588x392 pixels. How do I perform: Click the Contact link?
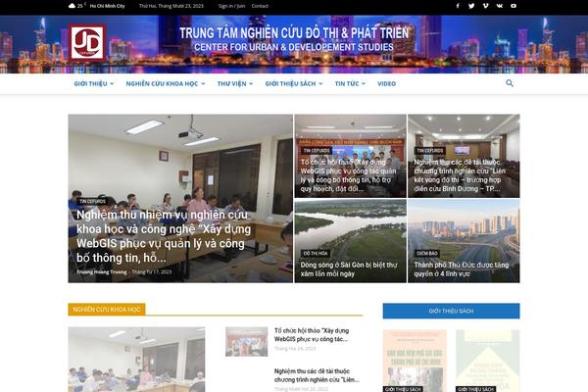260,6
